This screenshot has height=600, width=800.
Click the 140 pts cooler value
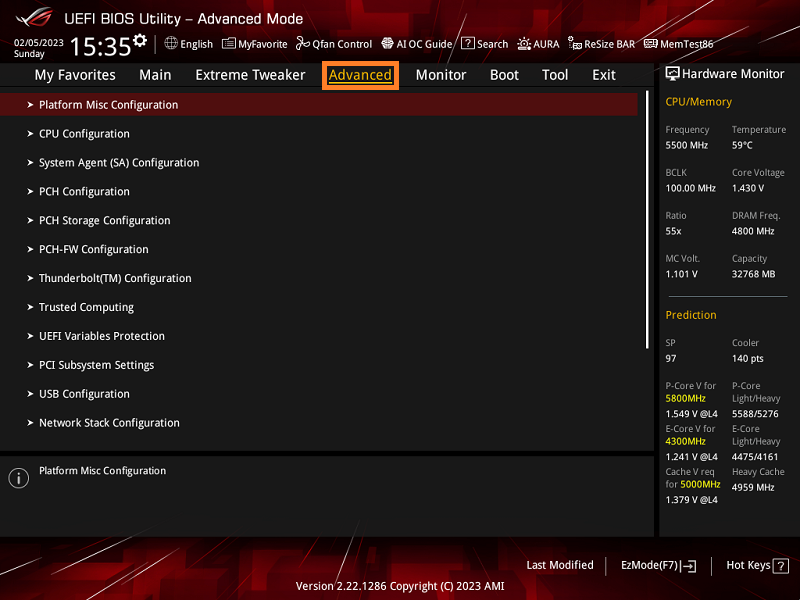click(x=747, y=359)
